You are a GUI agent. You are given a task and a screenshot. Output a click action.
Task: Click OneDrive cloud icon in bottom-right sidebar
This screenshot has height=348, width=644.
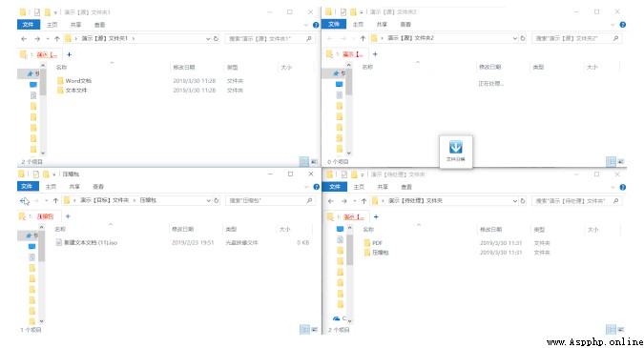(x=337, y=318)
